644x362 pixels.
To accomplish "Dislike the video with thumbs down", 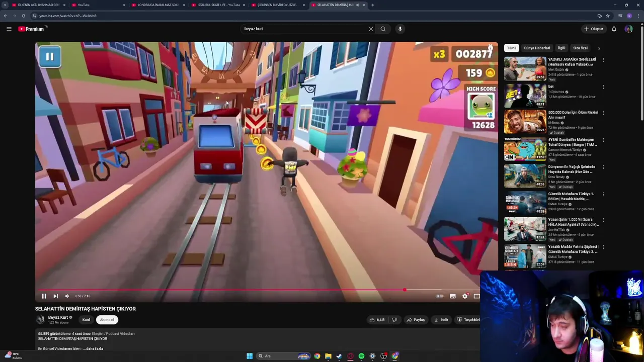I will click(394, 320).
